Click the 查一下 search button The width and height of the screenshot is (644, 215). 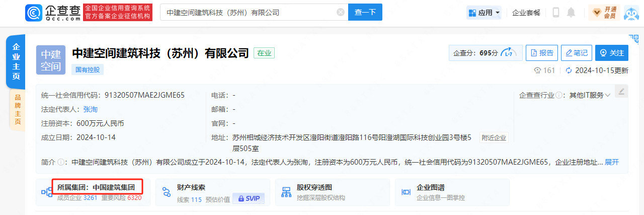365,12
